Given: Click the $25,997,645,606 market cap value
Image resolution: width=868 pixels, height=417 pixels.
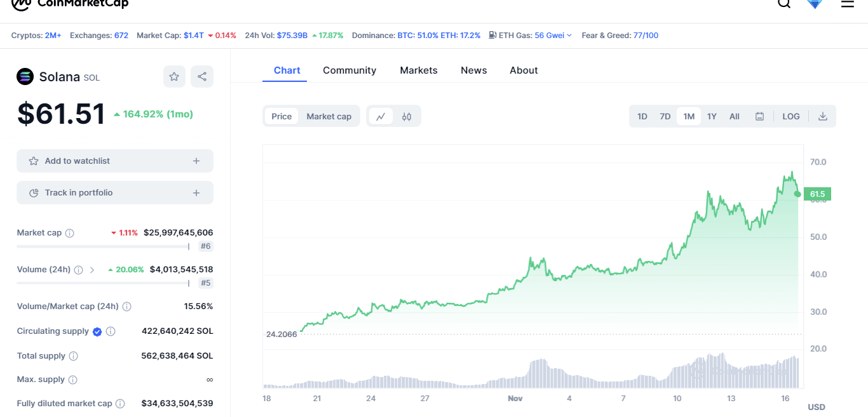Looking at the screenshot, I should click(179, 233).
